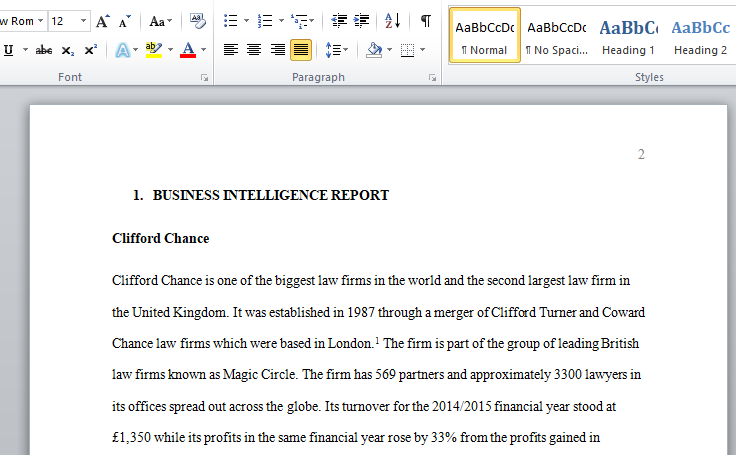Click the Shading paint bucket icon

tap(374, 50)
